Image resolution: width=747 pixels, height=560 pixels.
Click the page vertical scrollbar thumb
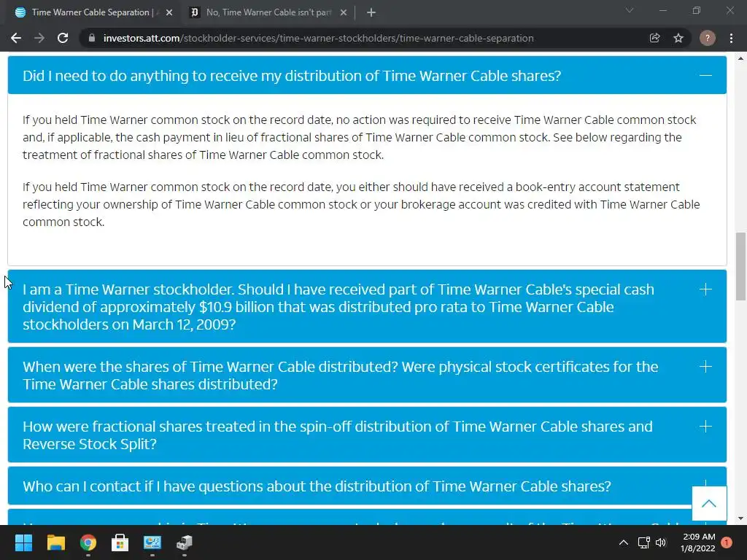tap(740, 266)
